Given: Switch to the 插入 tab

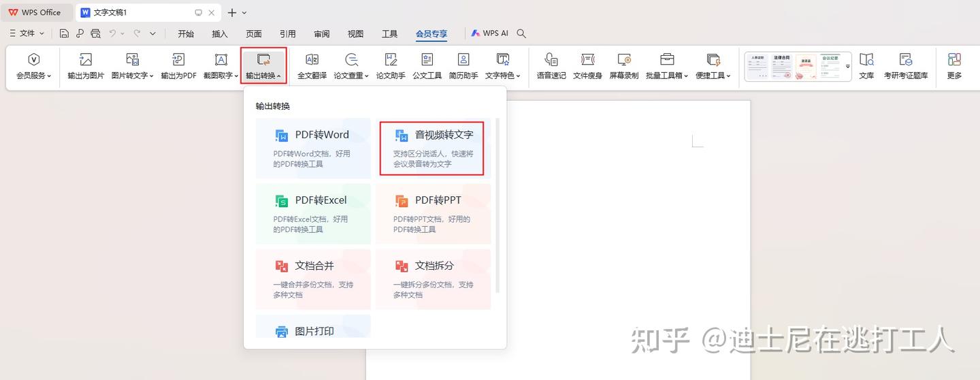Looking at the screenshot, I should tap(220, 33).
